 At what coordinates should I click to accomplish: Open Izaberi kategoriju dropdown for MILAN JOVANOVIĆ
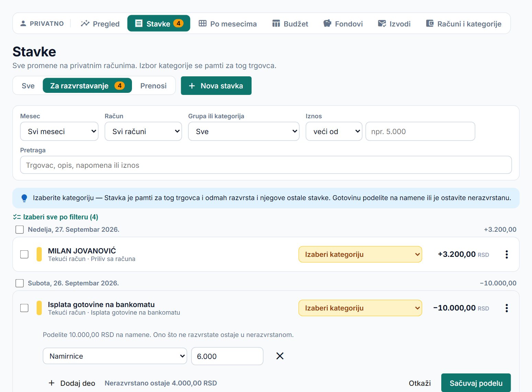[x=360, y=254]
